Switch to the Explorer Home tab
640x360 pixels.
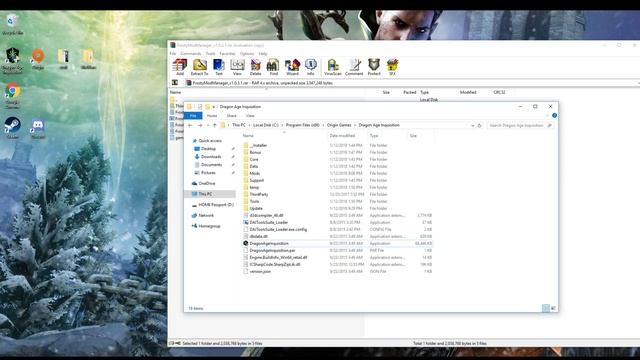[x=212, y=116]
